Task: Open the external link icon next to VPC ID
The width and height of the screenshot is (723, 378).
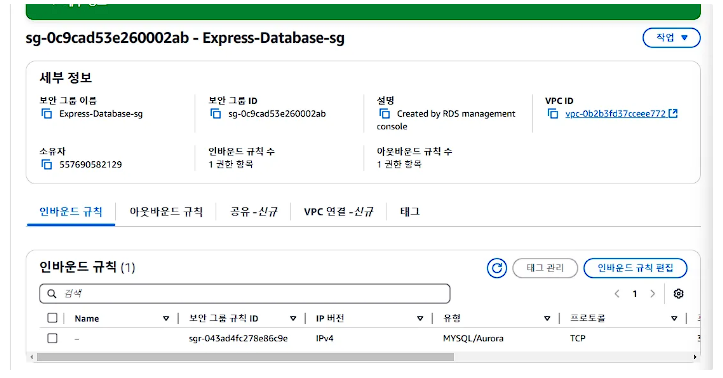Action: (673, 113)
